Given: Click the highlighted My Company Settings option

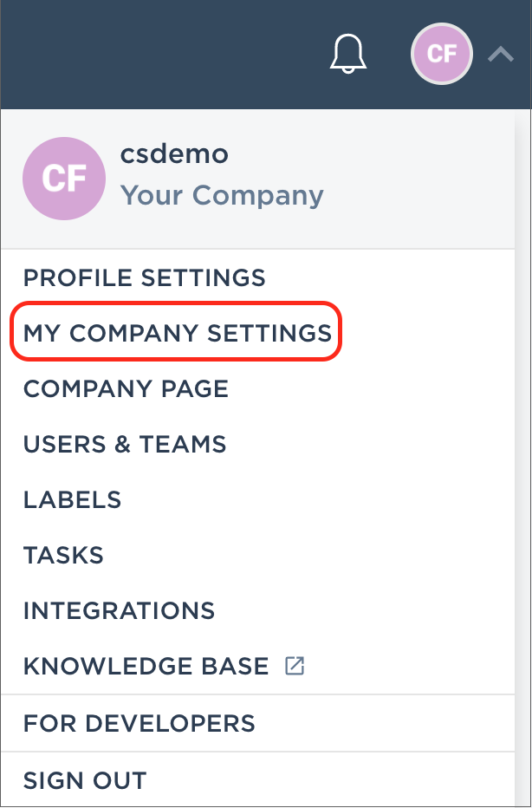Looking at the screenshot, I should [x=178, y=333].
